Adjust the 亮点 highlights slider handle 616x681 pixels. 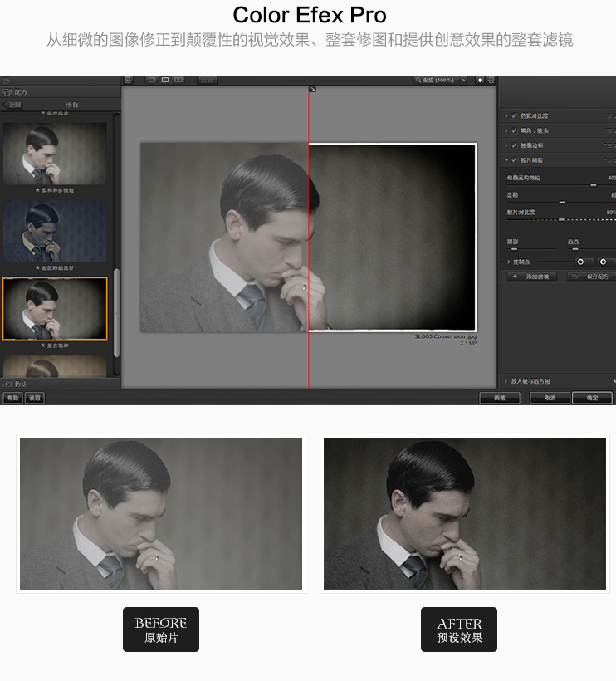[x=575, y=249]
